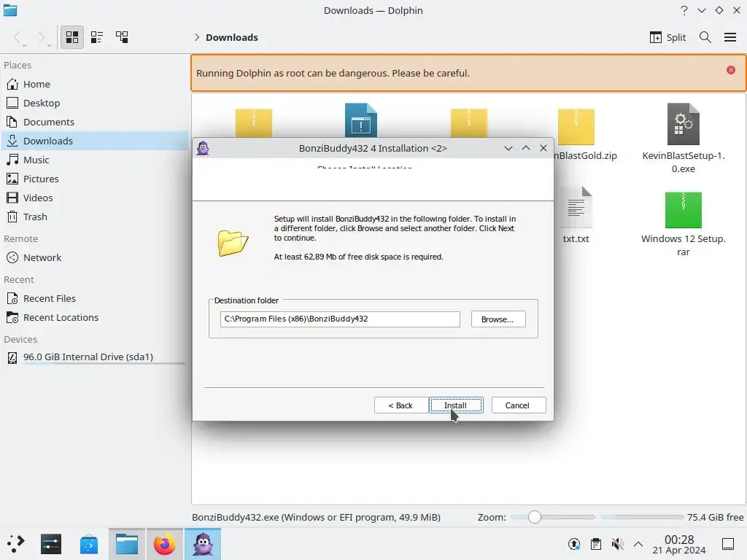Click the BonziBuddy icon in installer titlebar
This screenshot has height=560, width=747.
tap(203, 148)
